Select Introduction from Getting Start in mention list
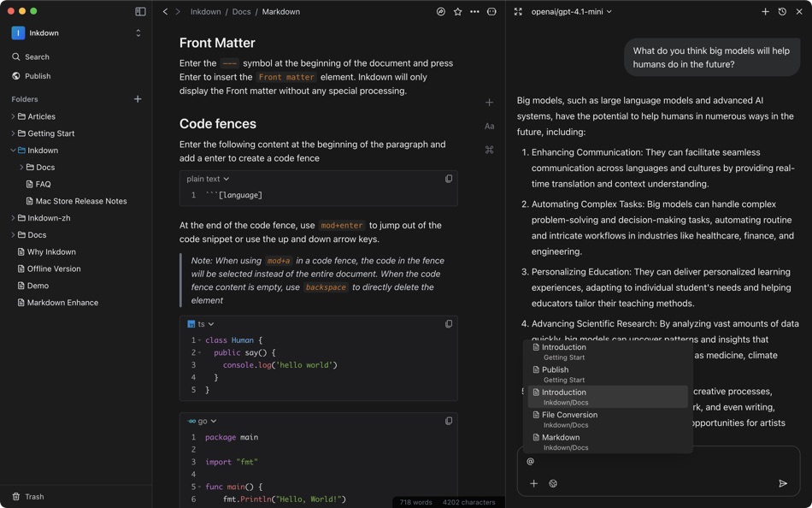Screen dimensions: 812x508 tap(608, 352)
